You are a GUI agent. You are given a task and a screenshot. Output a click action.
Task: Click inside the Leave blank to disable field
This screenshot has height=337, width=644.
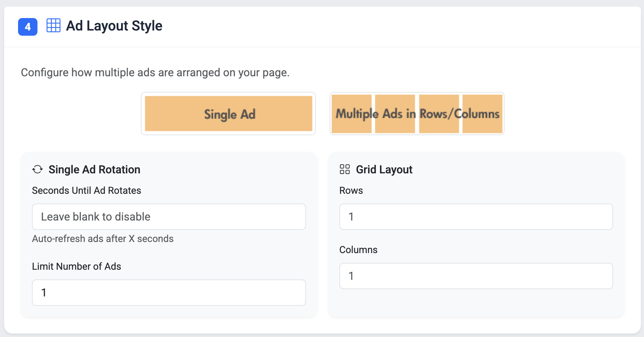click(x=169, y=217)
